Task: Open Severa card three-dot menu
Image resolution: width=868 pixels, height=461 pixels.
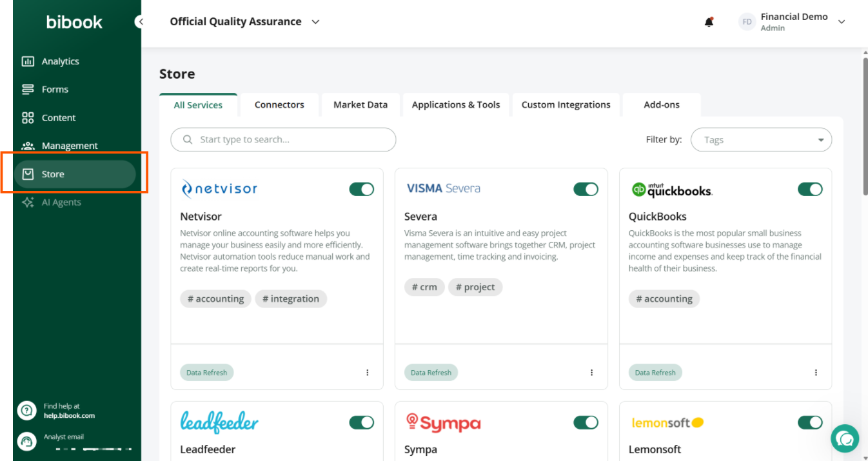Action: point(591,373)
